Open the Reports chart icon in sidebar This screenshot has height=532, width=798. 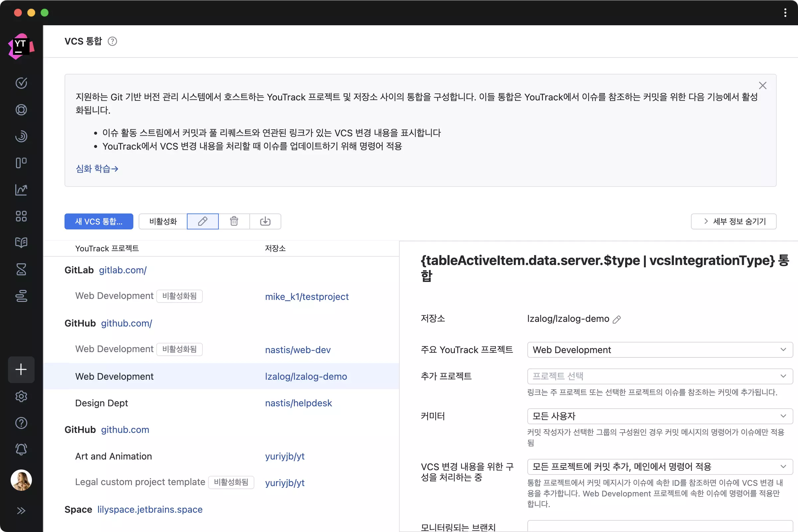pos(21,190)
